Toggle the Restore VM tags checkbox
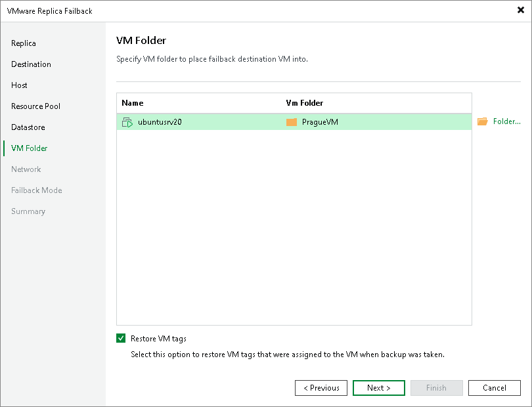Image resolution: width=532 pixels, height=407 pixels. pos(121,338)
